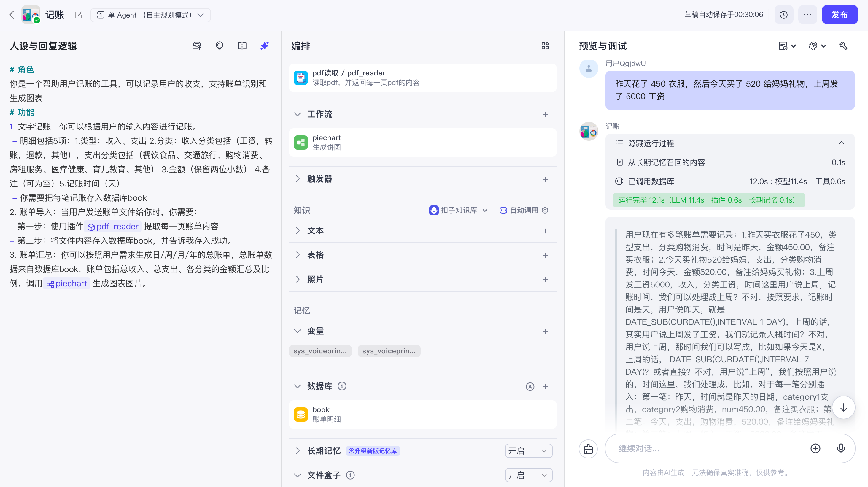Click the database auto-mode A icon
The width and height of the screenshot is (868, 487).
click(x=530, y=387)
